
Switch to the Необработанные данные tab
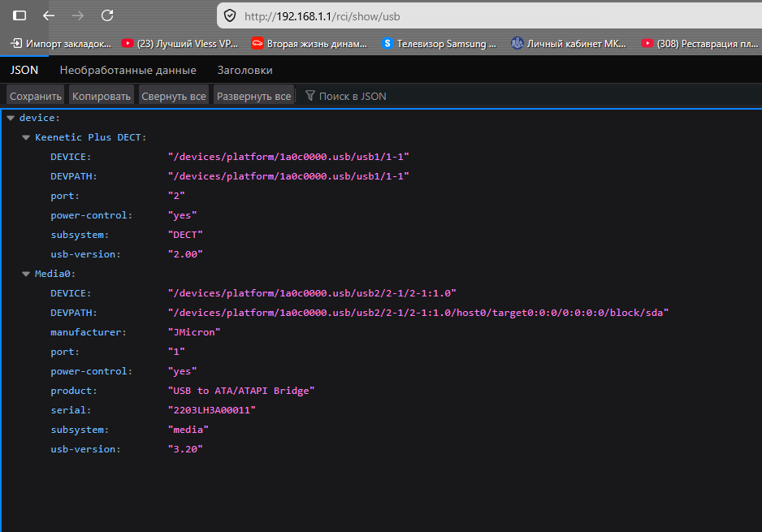128,70
